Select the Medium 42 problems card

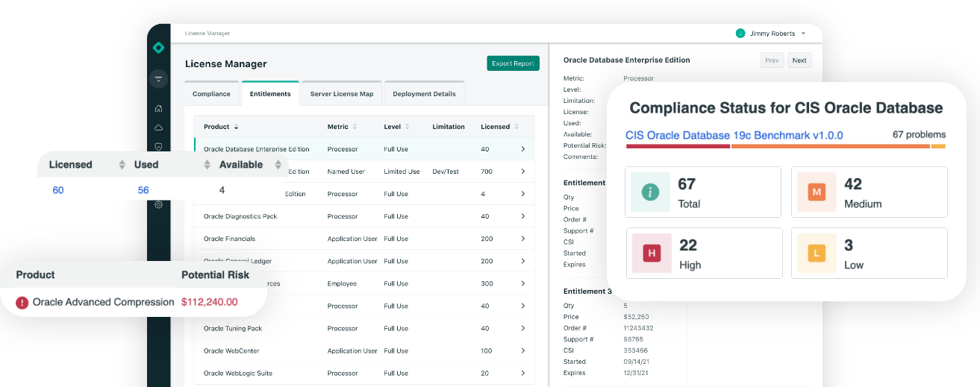[x=870, y=192]
